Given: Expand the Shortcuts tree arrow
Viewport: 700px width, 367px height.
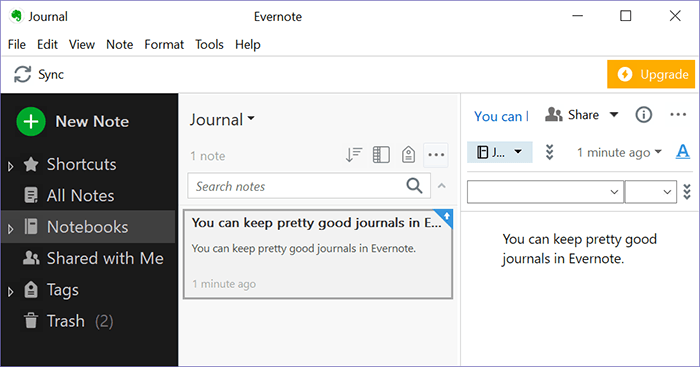Looking at the screenshot, I should click(x=10, y=167).
